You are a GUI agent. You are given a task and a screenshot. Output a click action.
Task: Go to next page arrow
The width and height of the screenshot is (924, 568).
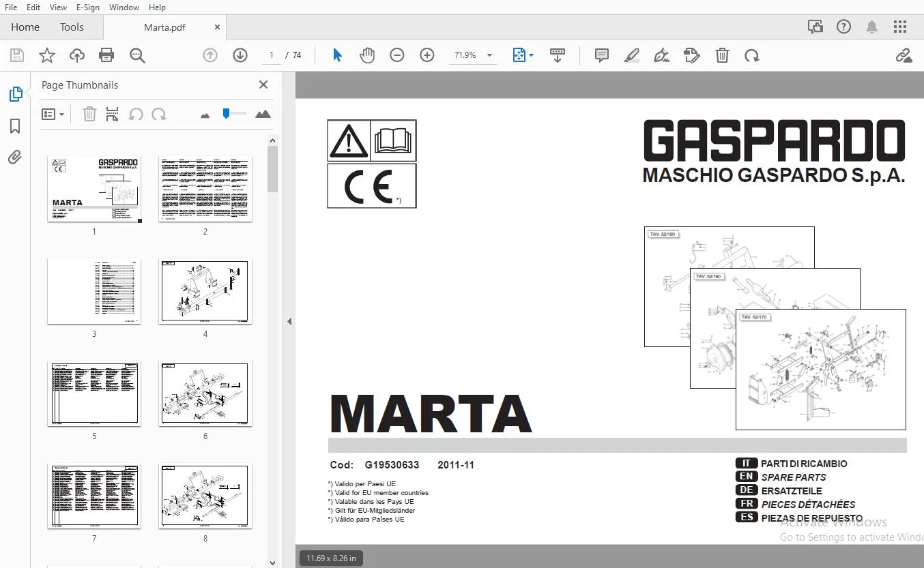coord(240,55)
